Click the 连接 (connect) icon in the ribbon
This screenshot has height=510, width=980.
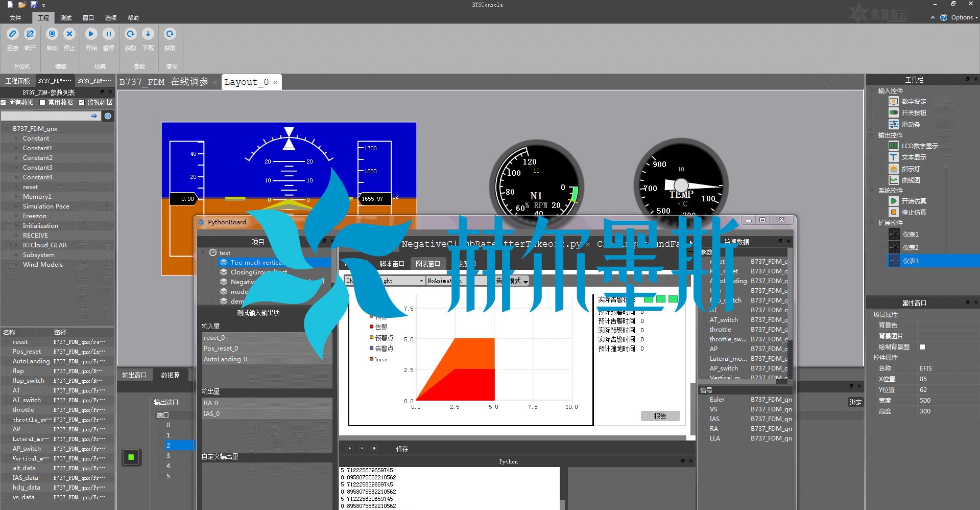pyautogui.click(x=13, y=34)
